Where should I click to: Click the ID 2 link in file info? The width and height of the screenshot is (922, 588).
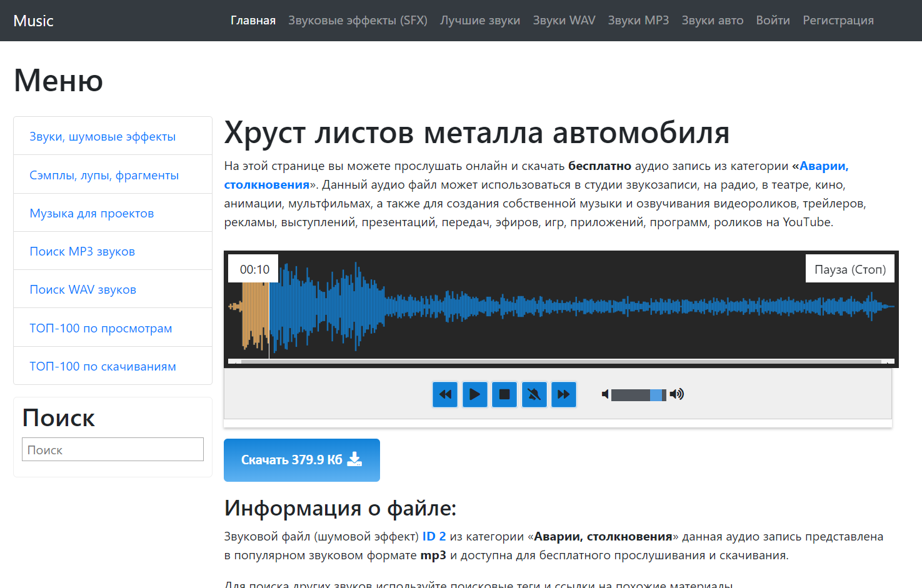pyautogui.click(x=434, y=536)
